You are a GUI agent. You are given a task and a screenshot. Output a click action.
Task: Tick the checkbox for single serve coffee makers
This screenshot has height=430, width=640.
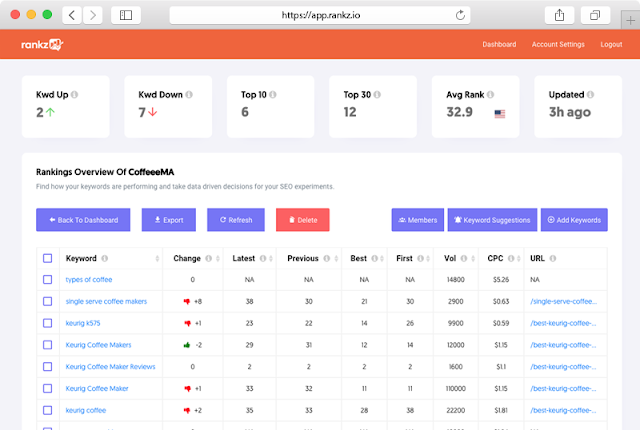pyautogui.click(x=47, y=301)
